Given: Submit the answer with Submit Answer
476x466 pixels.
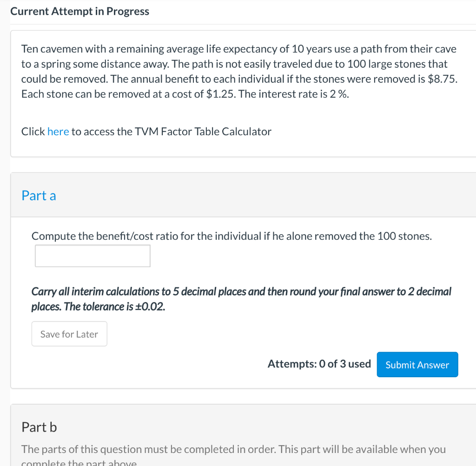Looking at the screenshot, I should click(x=417, y=365).
